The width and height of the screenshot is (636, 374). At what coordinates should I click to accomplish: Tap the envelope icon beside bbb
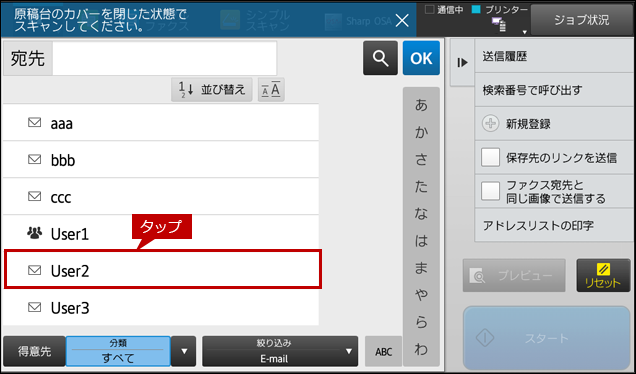34,159
